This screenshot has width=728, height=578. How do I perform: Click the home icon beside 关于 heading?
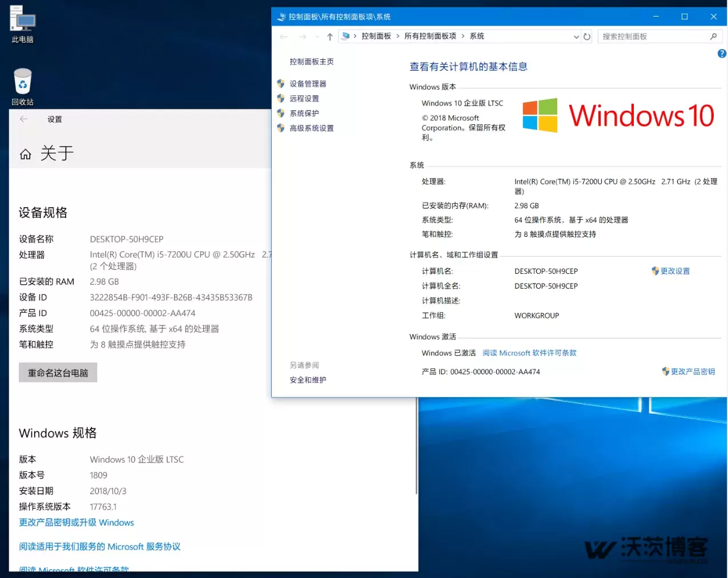(x=26, y=154)
